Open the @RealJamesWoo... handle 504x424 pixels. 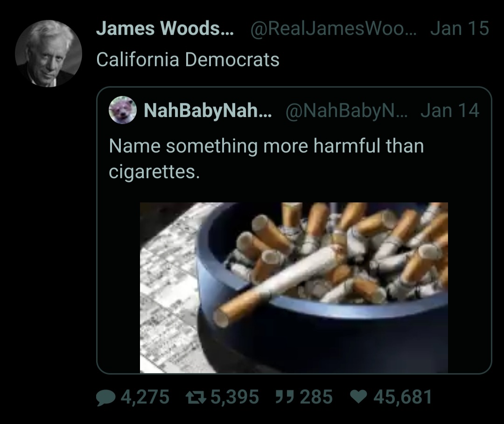point(333,28)
